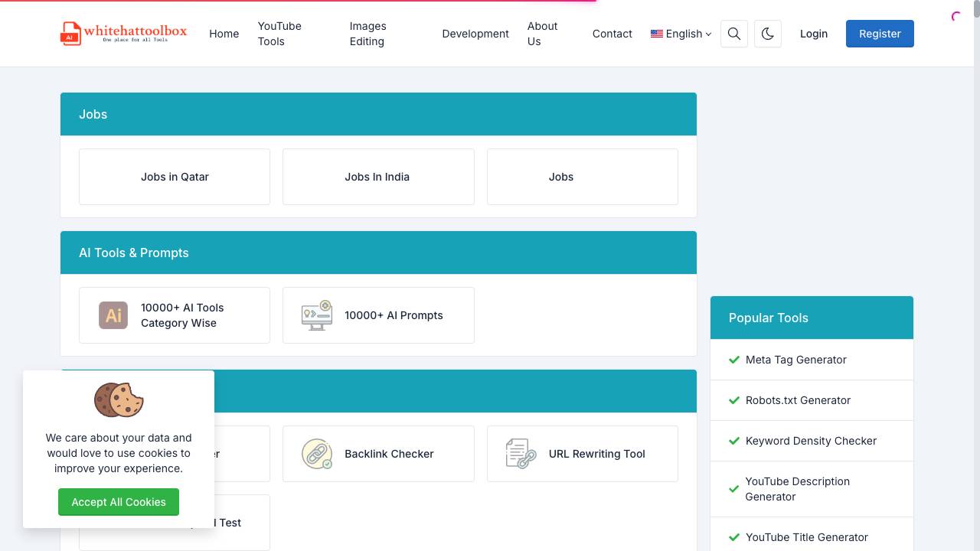Click the US flag icon

[657, 34]
